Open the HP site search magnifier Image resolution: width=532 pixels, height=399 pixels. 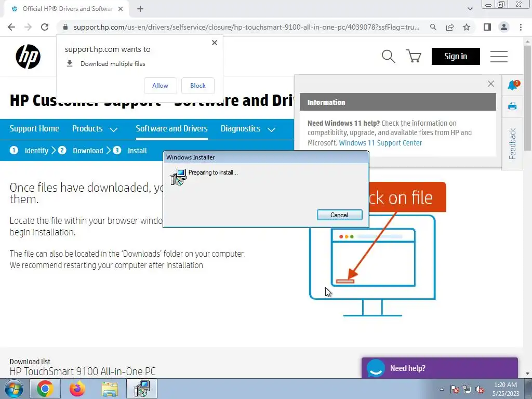tap(388, 56)
